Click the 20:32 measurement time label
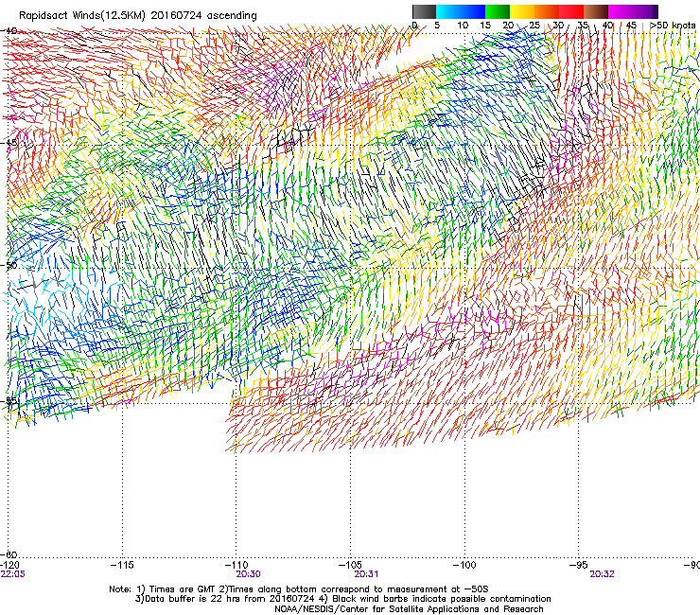The height and width of the screenshot is (615, 700). tap(602, 574)
